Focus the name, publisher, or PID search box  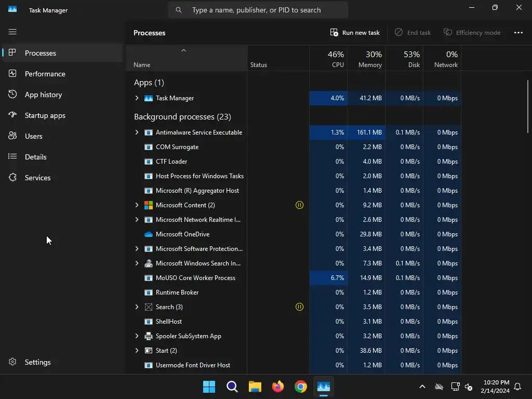pos(258,10)
